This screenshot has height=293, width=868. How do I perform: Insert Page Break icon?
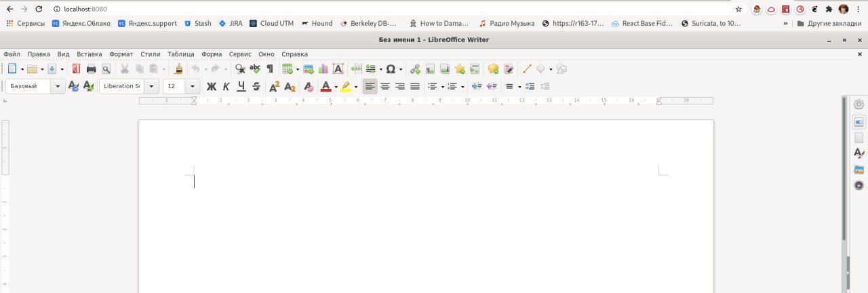click(356, 69)
